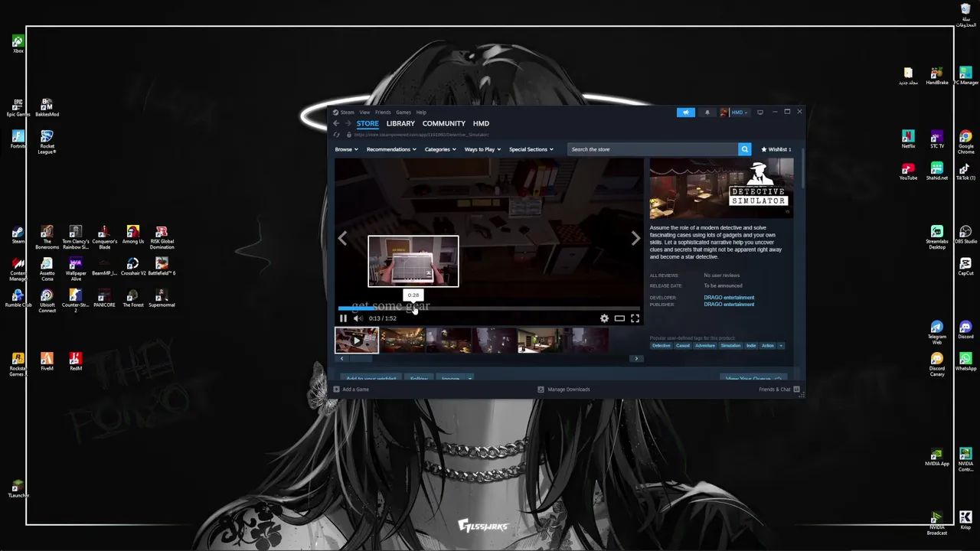980x551 pixels.
Task: Click Add a Game
Action: click(351, 390)
